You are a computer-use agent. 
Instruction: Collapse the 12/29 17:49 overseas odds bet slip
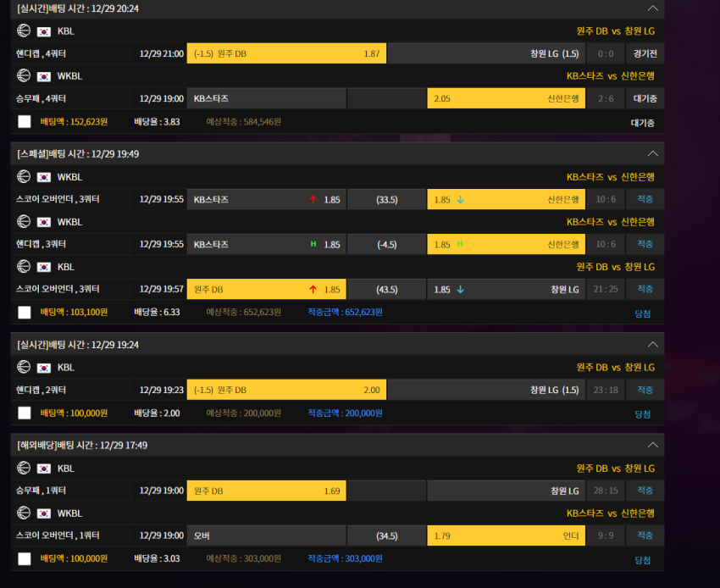tap(652, 445)
